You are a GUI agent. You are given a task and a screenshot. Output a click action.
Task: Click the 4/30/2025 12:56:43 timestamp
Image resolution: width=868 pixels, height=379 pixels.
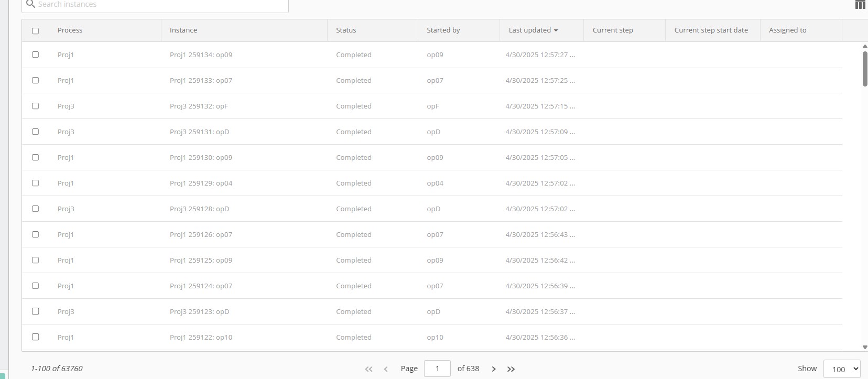click(540, 234)
